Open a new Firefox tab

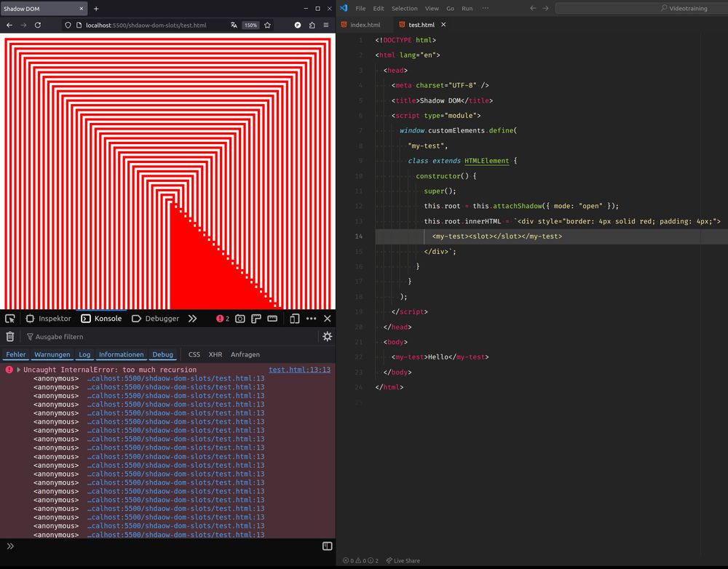(x=96, y=8)
